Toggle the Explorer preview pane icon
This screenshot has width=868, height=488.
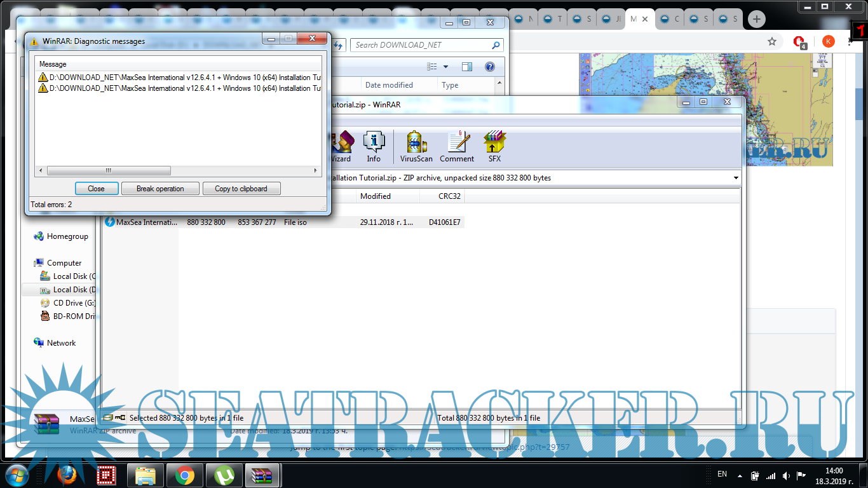[x=467, y=67]
